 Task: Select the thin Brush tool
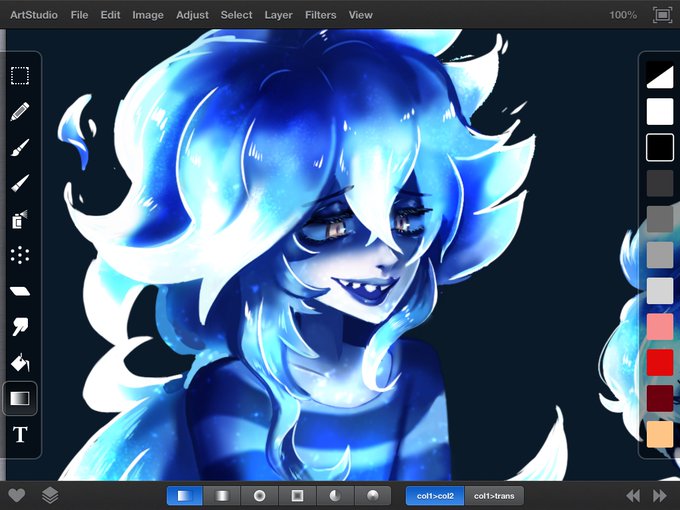coord(20,183)
